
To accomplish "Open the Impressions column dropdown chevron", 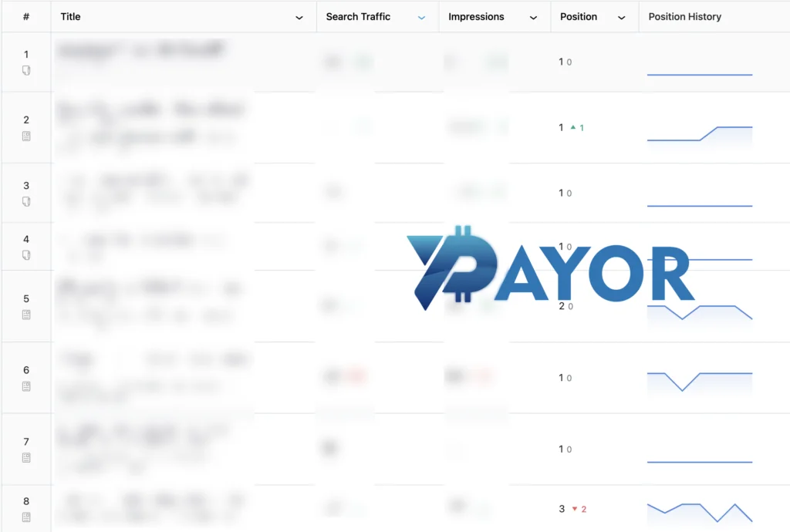I will tap(533, 18).
